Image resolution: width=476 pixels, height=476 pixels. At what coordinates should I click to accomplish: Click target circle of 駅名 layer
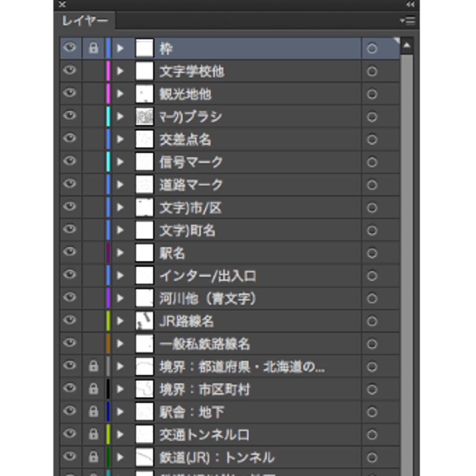pyautogui.click(x=372, y=253)
